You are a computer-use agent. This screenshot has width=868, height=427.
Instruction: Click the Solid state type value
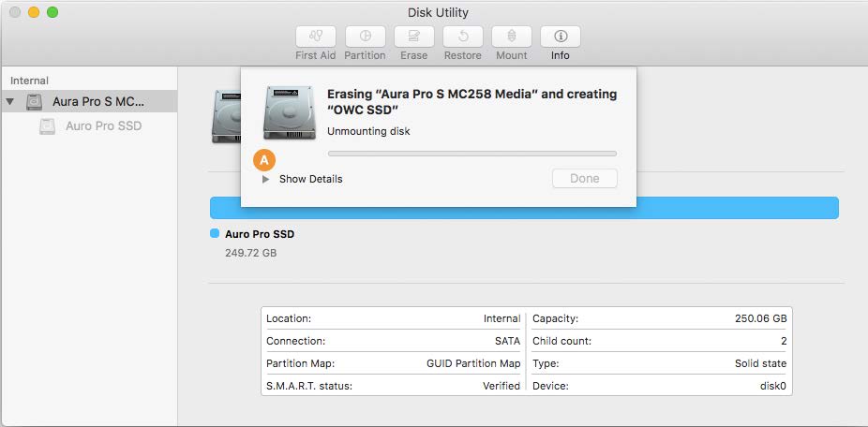coord(760,364)
